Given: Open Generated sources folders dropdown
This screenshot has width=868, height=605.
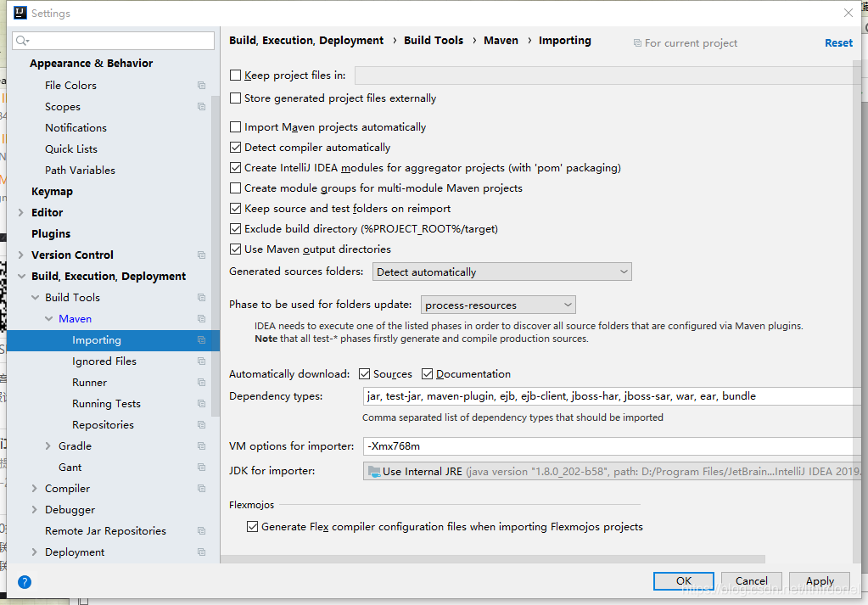Looking at the screenshot, I should (501, 272).
